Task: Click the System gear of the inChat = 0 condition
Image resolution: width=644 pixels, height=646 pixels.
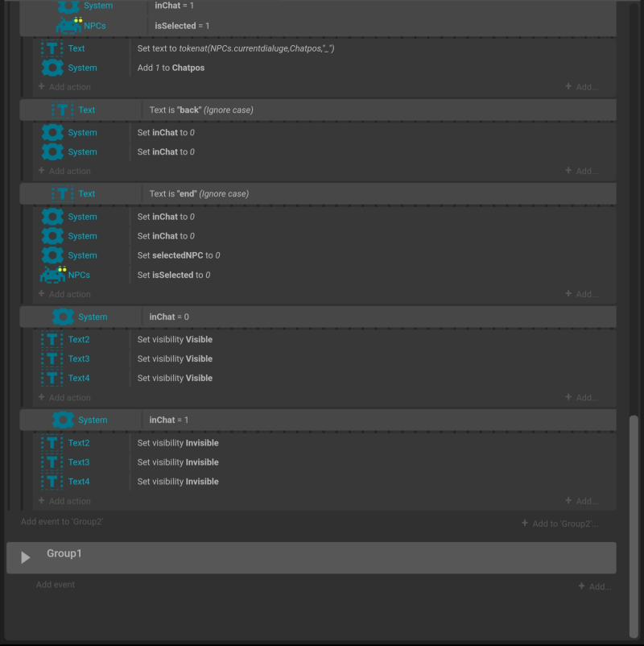Action: pyautogui.click(x=63, y=317)
